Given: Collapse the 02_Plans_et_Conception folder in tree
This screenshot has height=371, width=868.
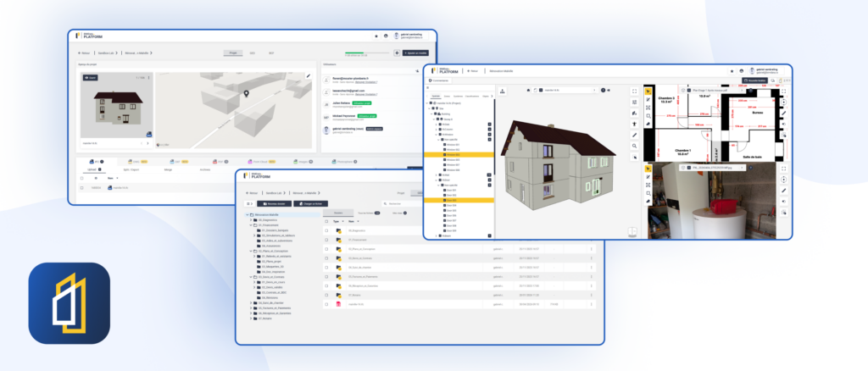Looking at the screenshot, I should click(250, 251).
